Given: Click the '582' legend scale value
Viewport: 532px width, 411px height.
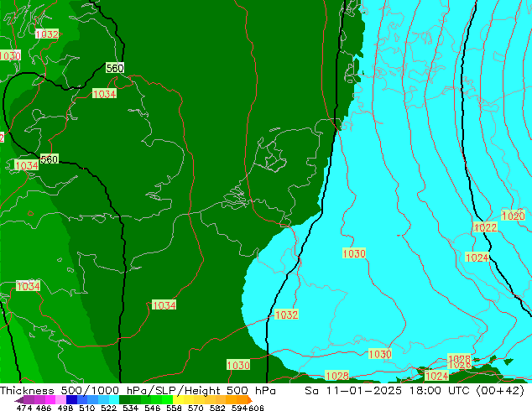Looking at the screenshot, I should tap(217, 408).
